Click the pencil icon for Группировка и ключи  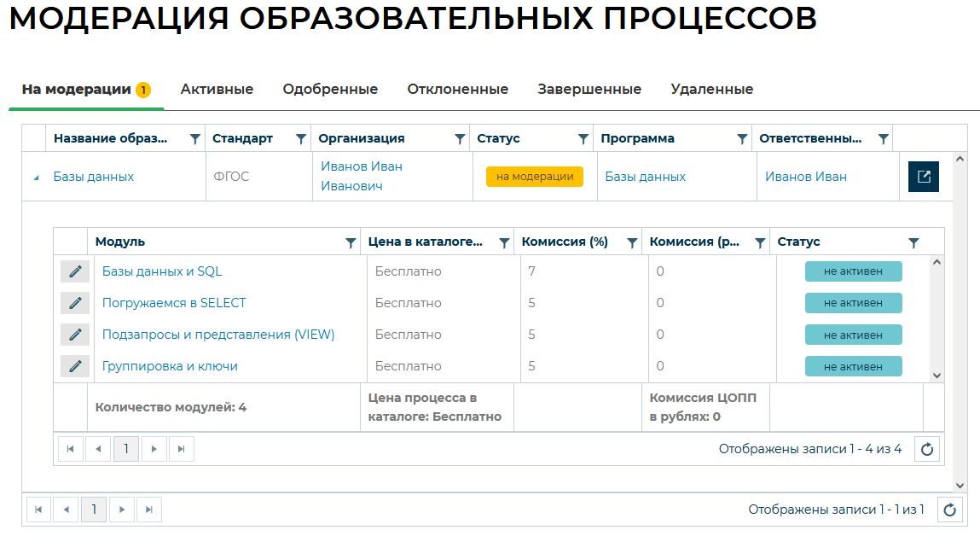[x=75, y=366]
